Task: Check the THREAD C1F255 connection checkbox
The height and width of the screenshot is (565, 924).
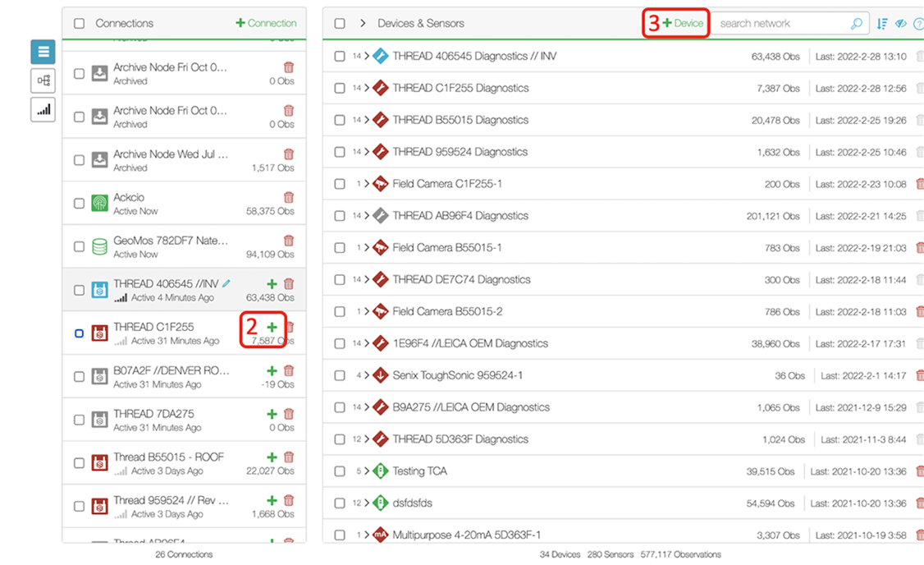Action: coord(79,333)
